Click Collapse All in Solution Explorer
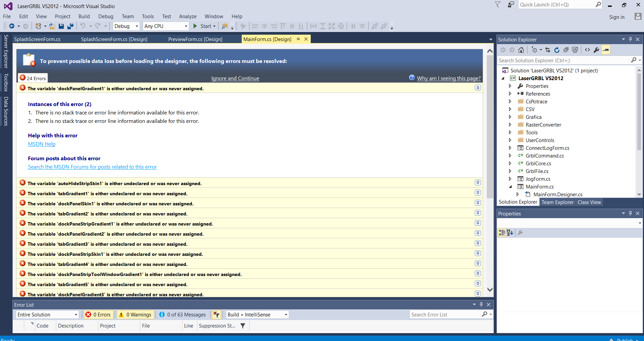Viewport: 644px width, 341px height. [566, 50]
